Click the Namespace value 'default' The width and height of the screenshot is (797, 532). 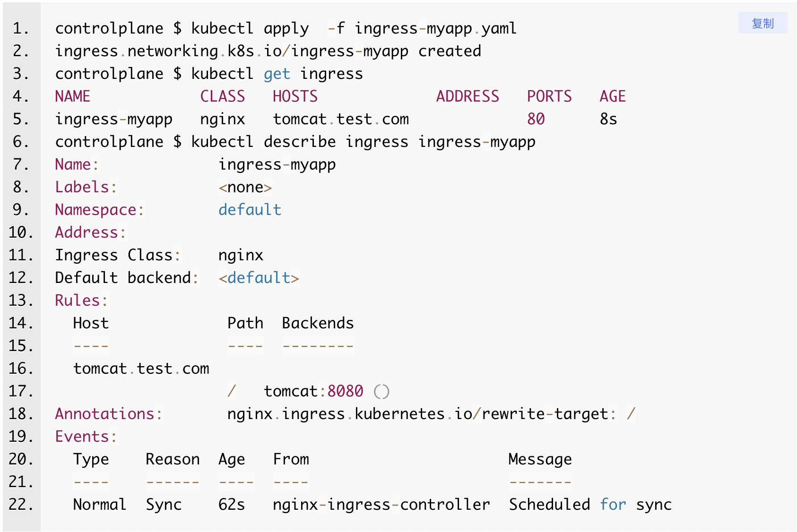(x=250, y=210)
